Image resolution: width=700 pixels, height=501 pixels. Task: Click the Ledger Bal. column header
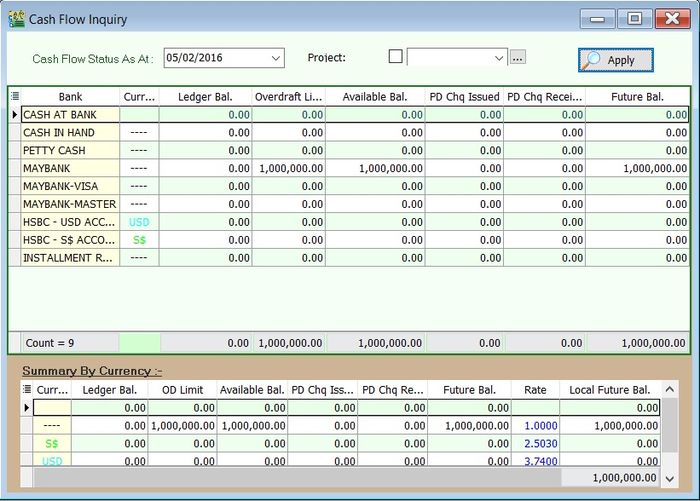[x=205, y=97]
